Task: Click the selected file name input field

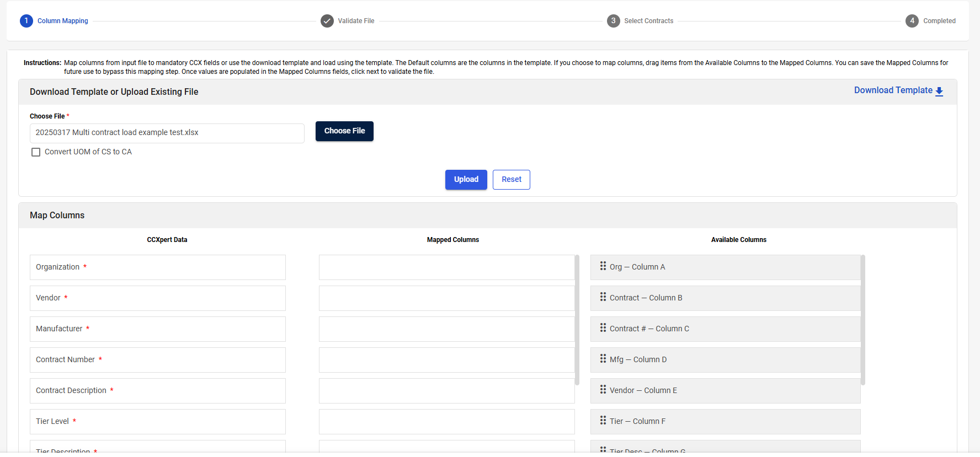Action: 167,133
